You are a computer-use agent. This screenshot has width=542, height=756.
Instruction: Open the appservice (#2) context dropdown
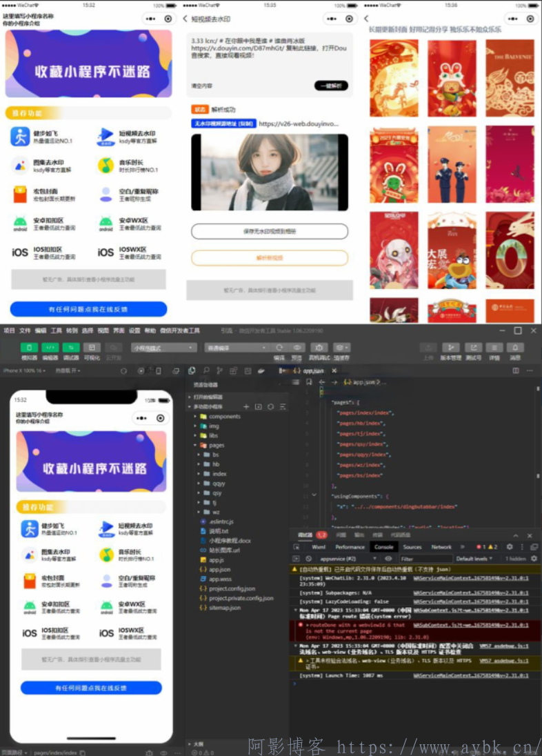point(348,559)
